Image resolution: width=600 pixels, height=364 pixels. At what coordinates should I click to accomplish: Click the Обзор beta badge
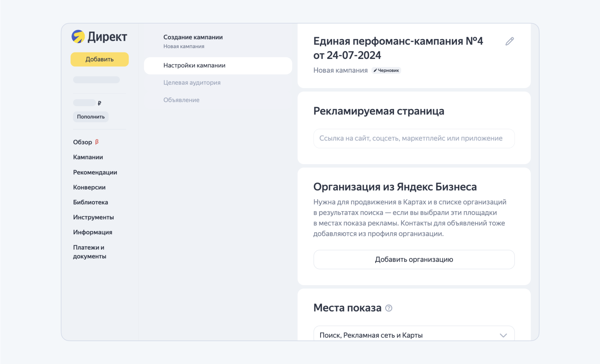point(97,142)
